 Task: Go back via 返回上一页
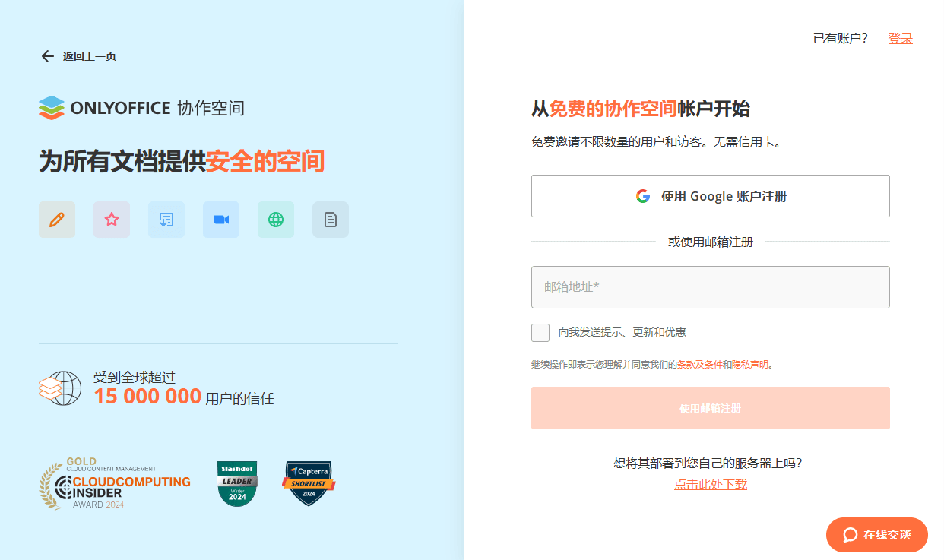click(x=78, y=56)
